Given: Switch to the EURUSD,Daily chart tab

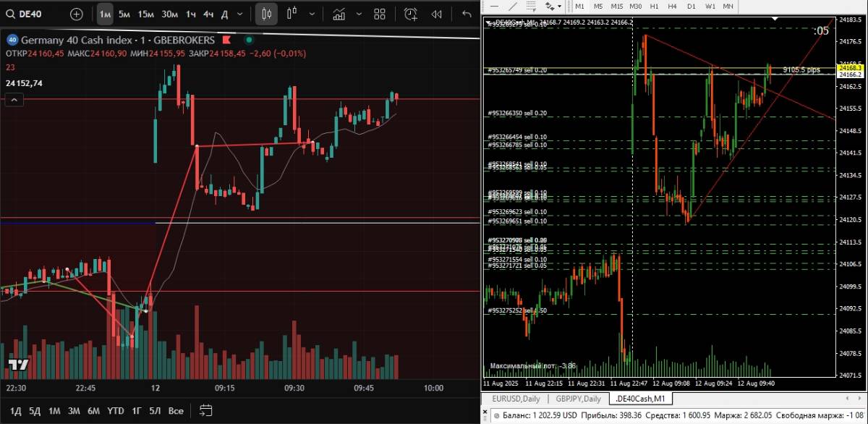Looking at the screenshot, I should (x=514, y=399).
